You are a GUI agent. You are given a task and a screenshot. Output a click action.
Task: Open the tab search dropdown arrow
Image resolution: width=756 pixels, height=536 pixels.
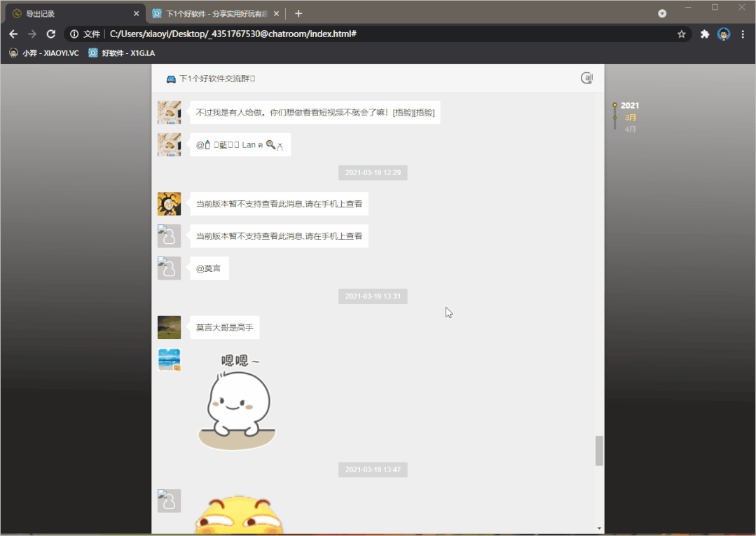(x=663, y=13)
